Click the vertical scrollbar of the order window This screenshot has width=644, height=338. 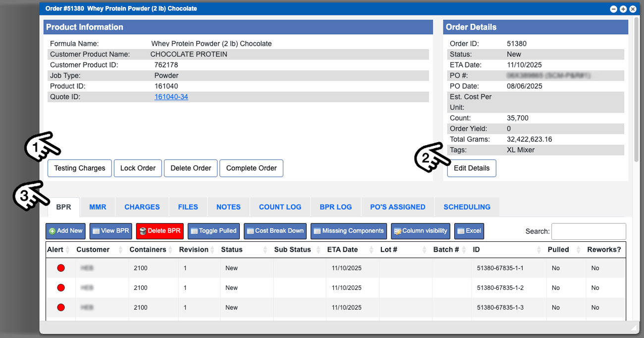pos(636,89)
